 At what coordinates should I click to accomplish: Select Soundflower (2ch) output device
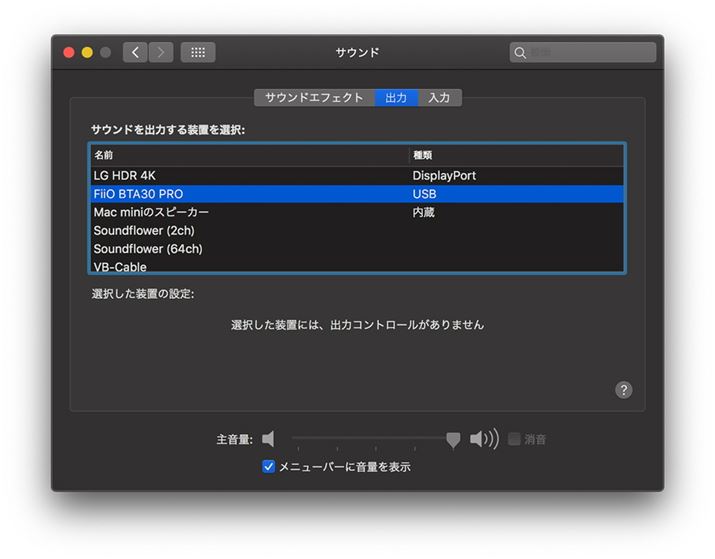coord(357,230)
